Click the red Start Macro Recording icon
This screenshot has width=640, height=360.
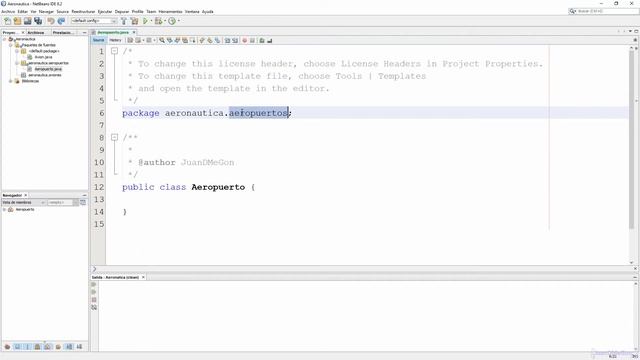[244, 40]
